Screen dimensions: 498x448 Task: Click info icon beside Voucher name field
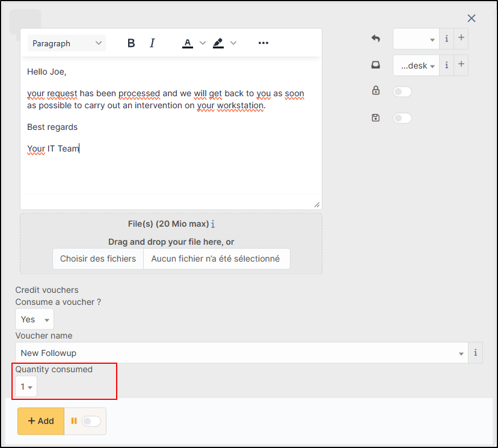[475, 353]
